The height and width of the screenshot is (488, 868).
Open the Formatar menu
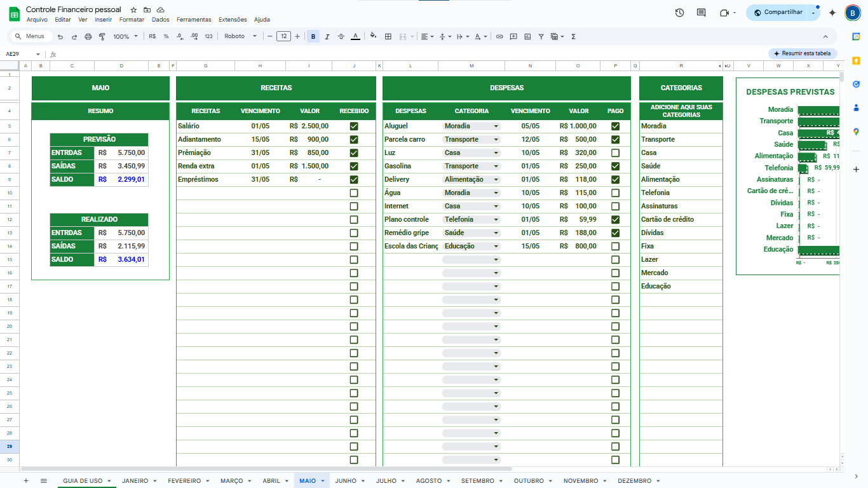[132, 20]
